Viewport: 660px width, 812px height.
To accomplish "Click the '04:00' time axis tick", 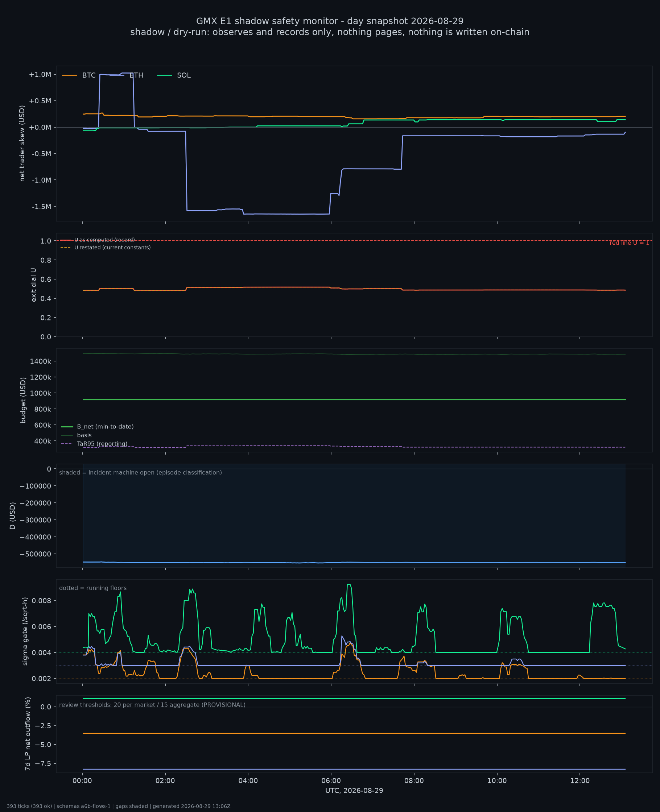I will pyautogui.click(x=248, y=781).
